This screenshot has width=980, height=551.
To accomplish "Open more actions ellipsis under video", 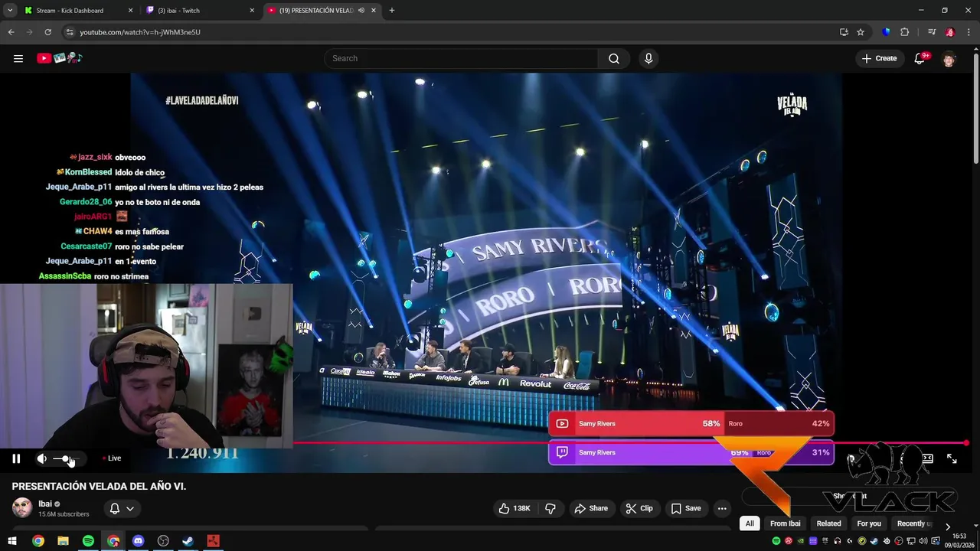I will click(722, 508).
